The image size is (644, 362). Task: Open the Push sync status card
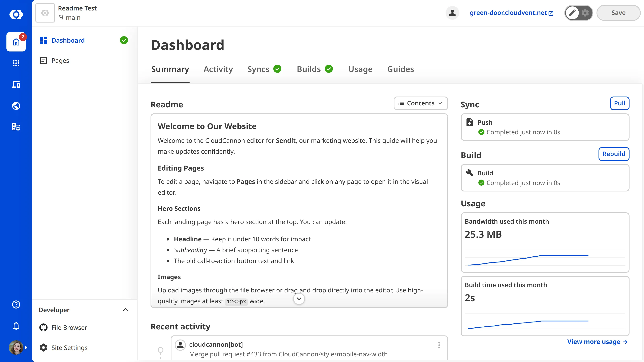pyautogui.click(x=545, y=127)
